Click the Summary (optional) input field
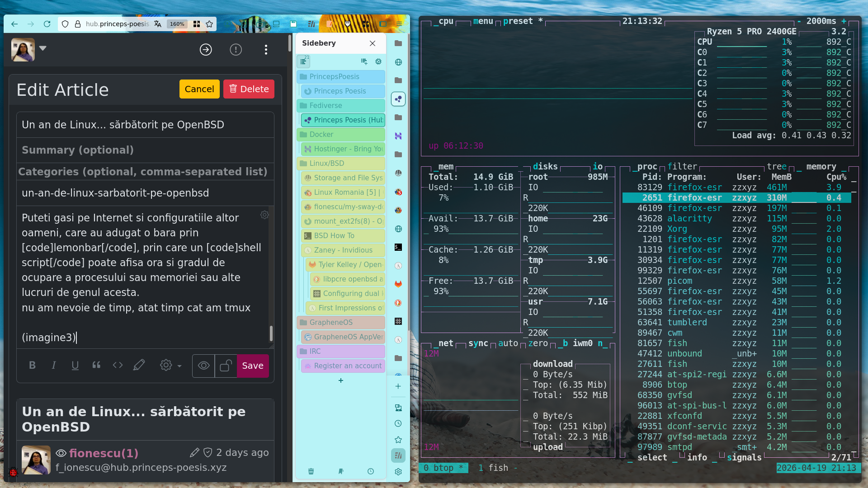This screenshot has height=488, width=868. [x=145, y=150]
